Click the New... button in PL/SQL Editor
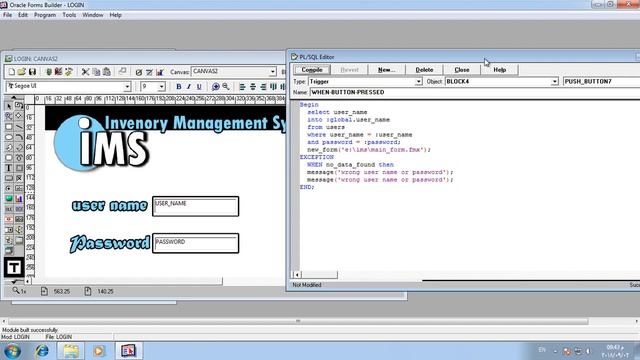640x360 pixels. pyautogui.click(x=386, y=70)
